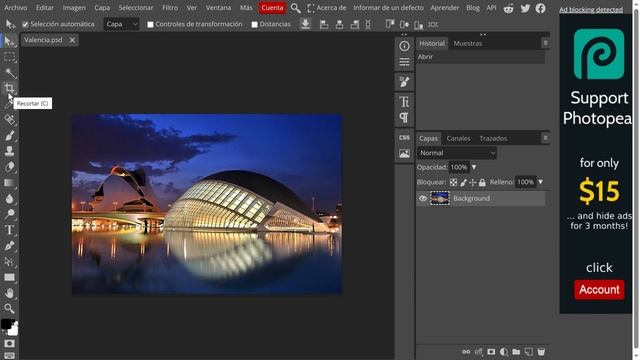This screenshot has height=360, width=640.
Task: Open the Facebook link icon
Action: [540, 8]
